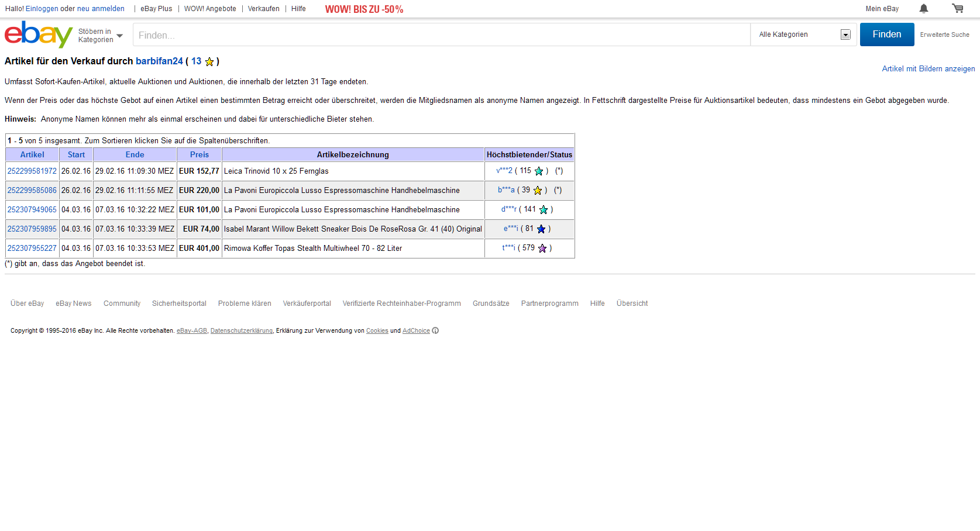Open Datenschutzerklärung link
The image size is (980, 531).
point(241,331)
